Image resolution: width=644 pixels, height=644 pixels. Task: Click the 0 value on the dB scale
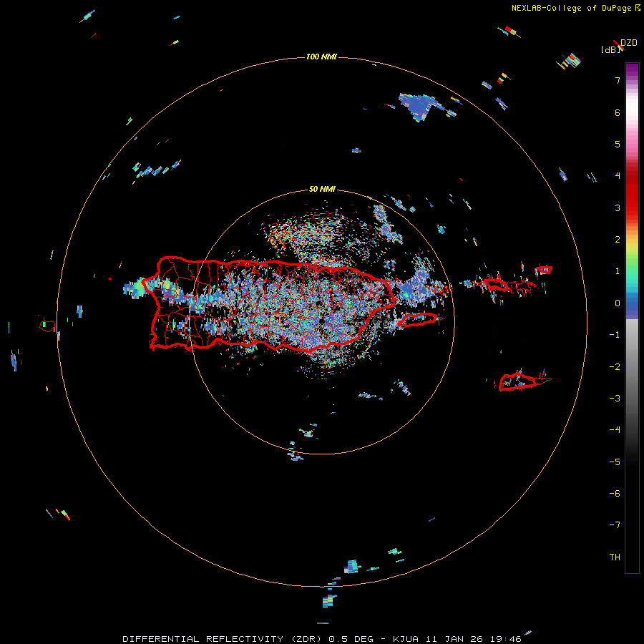click(618, 303)
